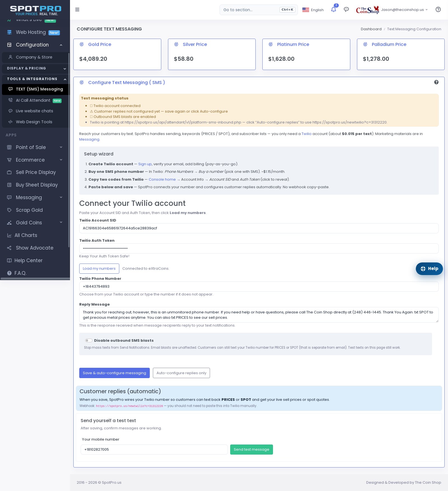Click the Buy Sheet Display icon
Image resolution: width=448 pixels, height=491 pixels.
[x=9, y=185]
